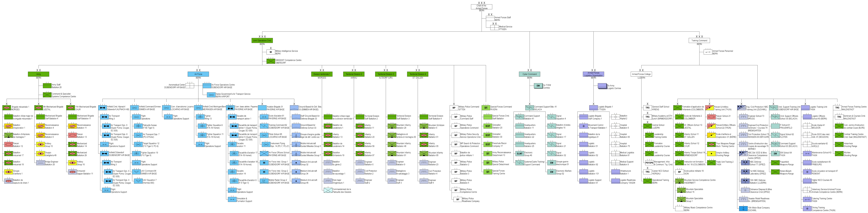Click the Armed Forces Personnel key icon

pyautogui.click(x=708, y=52)
